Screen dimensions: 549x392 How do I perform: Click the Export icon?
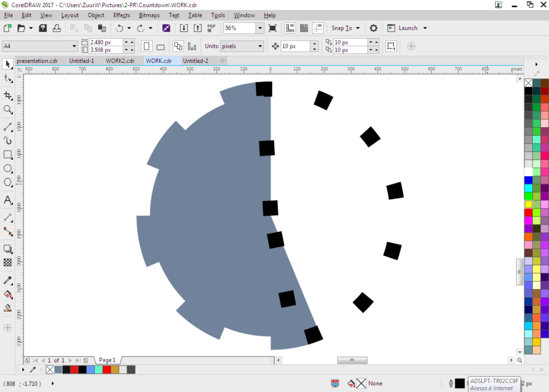tap(198, 28)
